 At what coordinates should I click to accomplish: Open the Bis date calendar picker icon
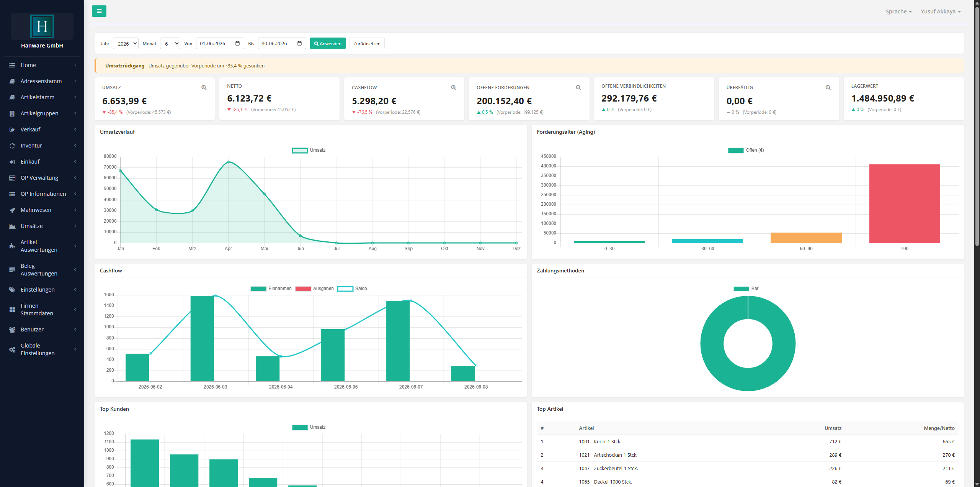click(299, 43)
